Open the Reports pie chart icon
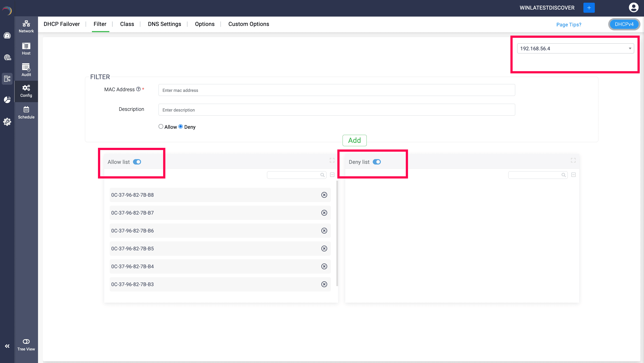Screen dimensions: 644x363 7,99
